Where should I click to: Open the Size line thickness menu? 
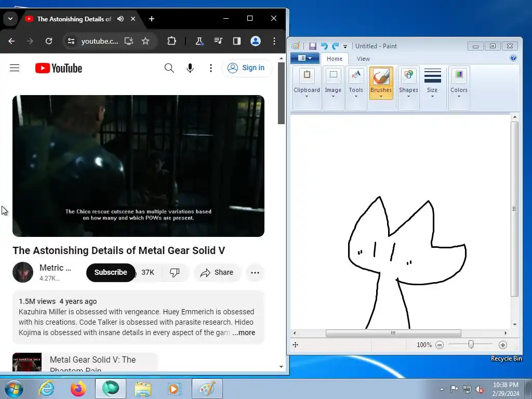432,83
